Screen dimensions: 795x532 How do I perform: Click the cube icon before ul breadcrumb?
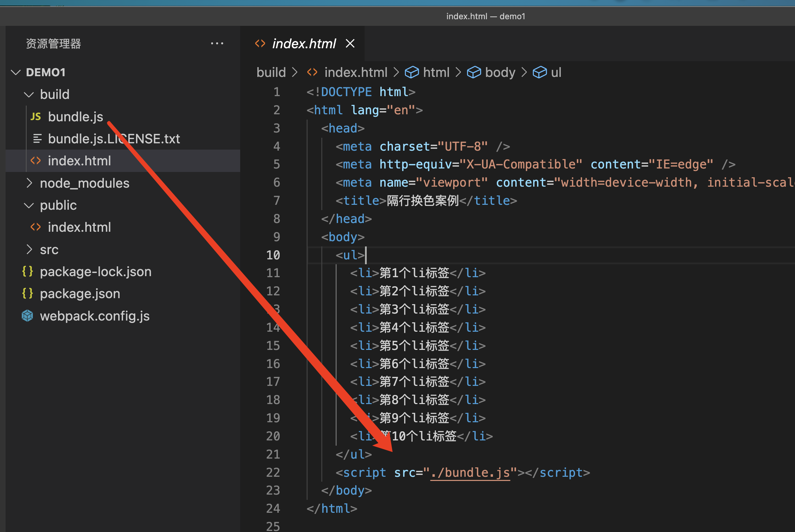[x=540, y=72]
